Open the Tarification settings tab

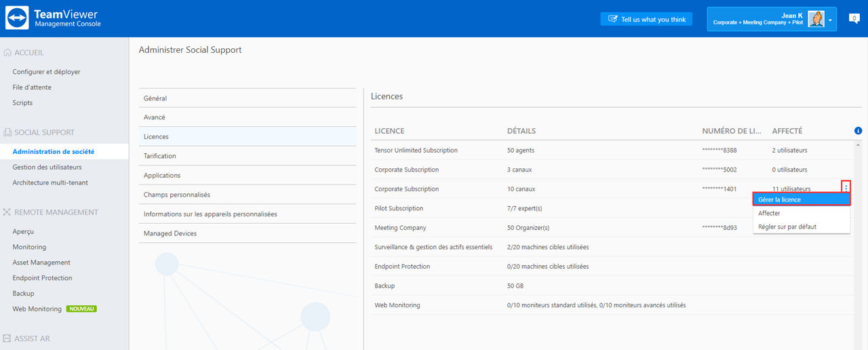248,156
